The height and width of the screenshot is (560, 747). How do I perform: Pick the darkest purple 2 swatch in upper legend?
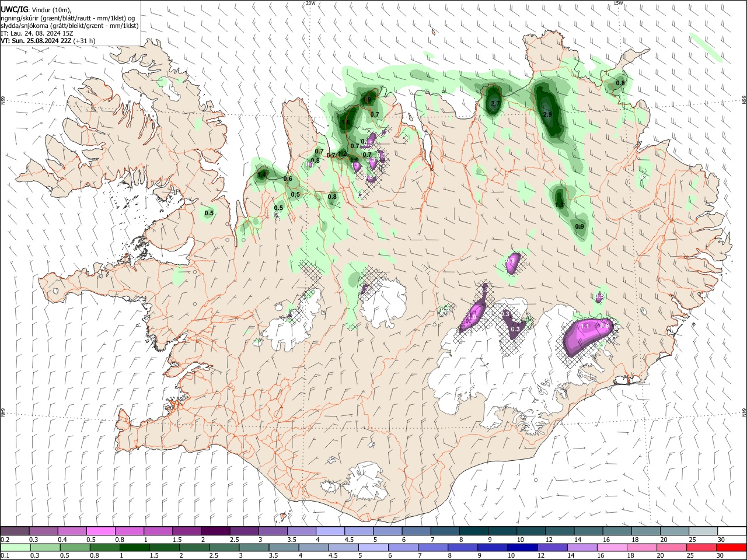[x=215, y=531]
